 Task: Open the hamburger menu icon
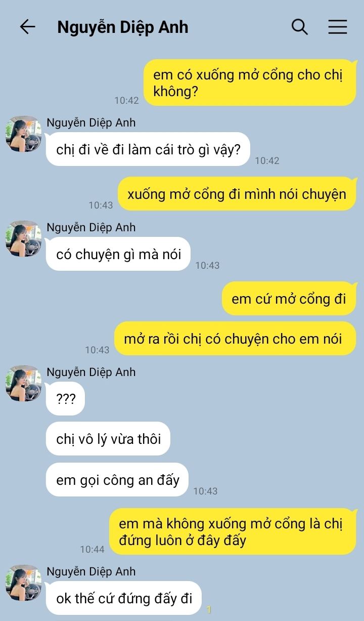click(x=338, y=27)
